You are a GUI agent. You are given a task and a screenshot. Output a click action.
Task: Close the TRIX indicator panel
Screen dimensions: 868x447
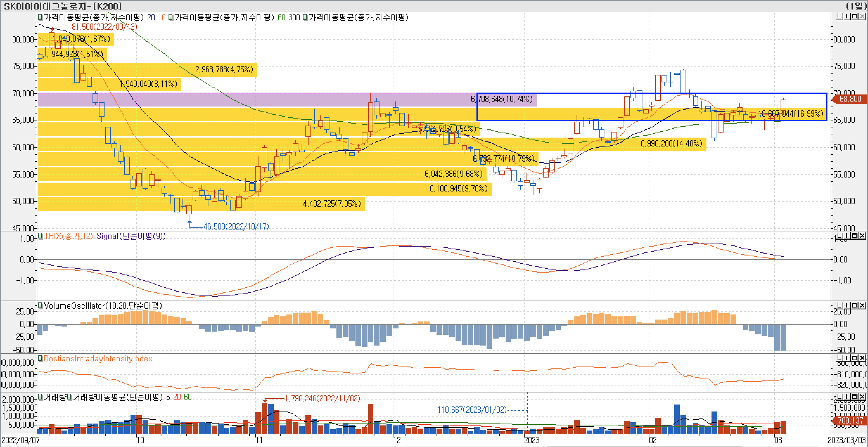862,236
